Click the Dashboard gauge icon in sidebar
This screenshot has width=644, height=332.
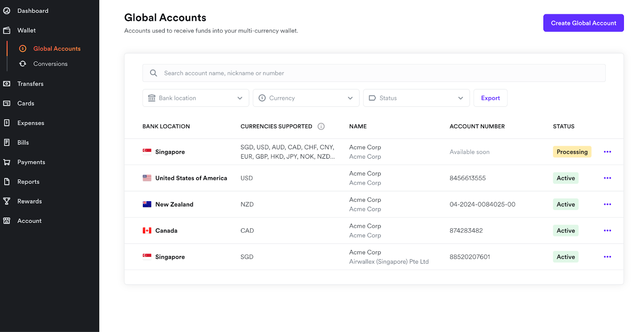coord(7,11)
